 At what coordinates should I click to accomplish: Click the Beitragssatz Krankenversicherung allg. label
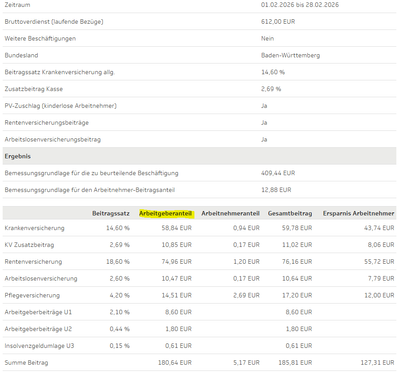tap(60, 72)
